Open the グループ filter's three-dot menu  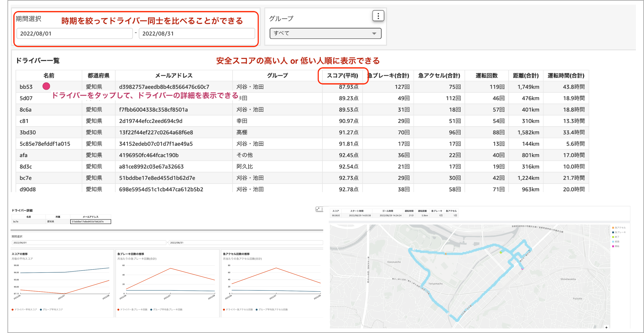coord(378,16)
